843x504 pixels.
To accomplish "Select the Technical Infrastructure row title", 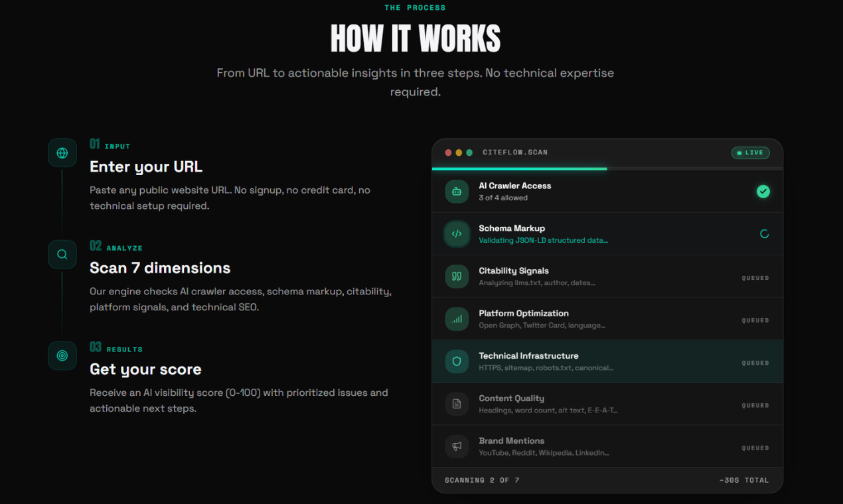I will click(x=528, y=356).
